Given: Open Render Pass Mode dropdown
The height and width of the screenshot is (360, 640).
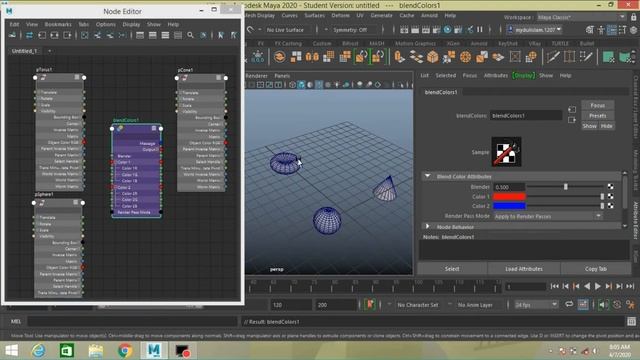Looking at the screenshot, I should tap(548, 216).
